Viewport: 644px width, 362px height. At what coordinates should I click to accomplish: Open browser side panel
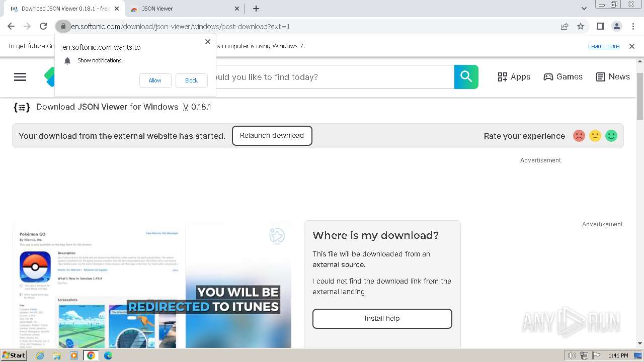point(600,26)
